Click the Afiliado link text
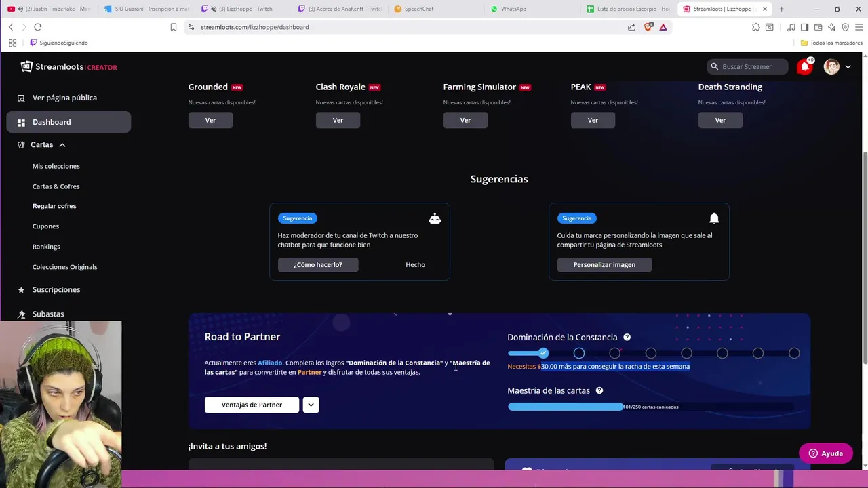 coord(270,363)
